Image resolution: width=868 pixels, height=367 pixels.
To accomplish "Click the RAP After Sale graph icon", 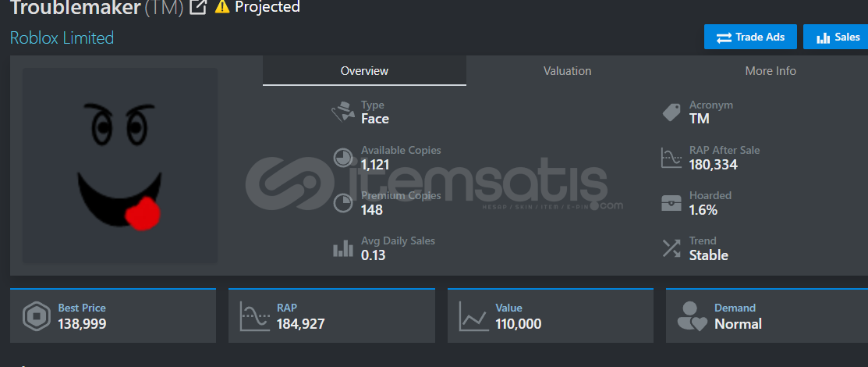I will (x=671, y=158).
